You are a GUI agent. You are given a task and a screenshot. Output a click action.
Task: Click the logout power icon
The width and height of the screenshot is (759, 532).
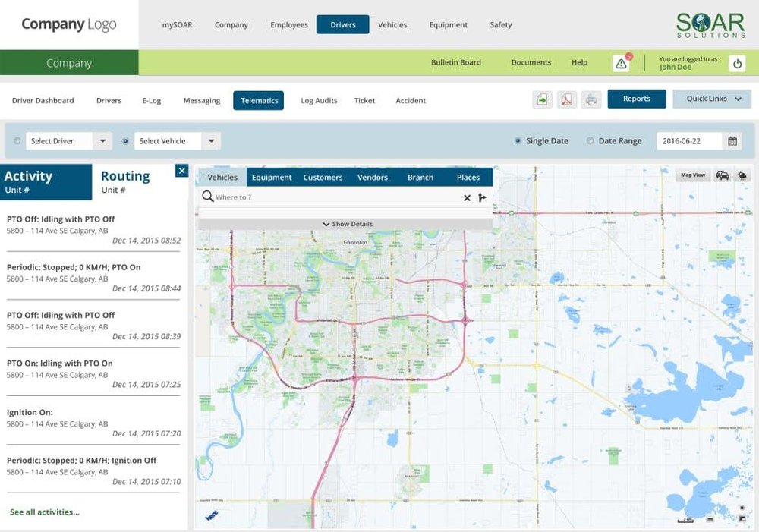[735, 62]
